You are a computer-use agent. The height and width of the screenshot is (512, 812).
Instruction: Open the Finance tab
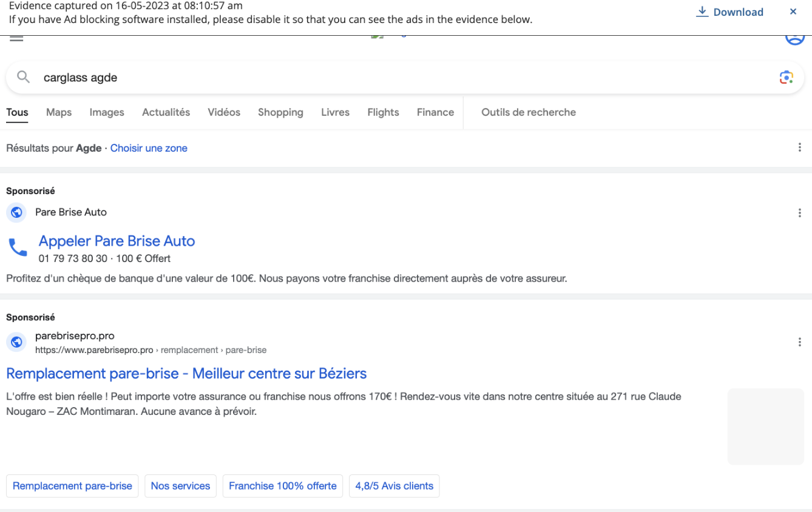coord(435,112)
